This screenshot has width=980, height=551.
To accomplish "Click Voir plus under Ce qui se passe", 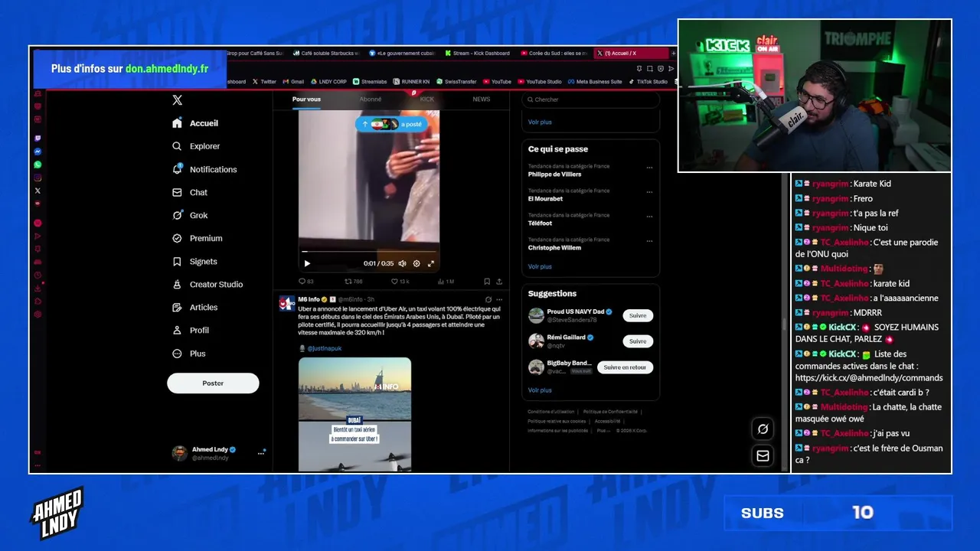I will 540,266.
